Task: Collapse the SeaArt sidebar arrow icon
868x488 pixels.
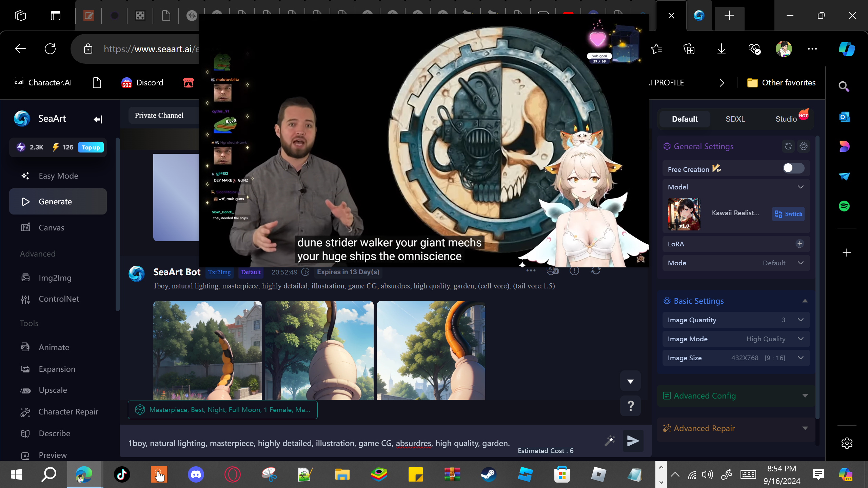Action: coord(98,119)
